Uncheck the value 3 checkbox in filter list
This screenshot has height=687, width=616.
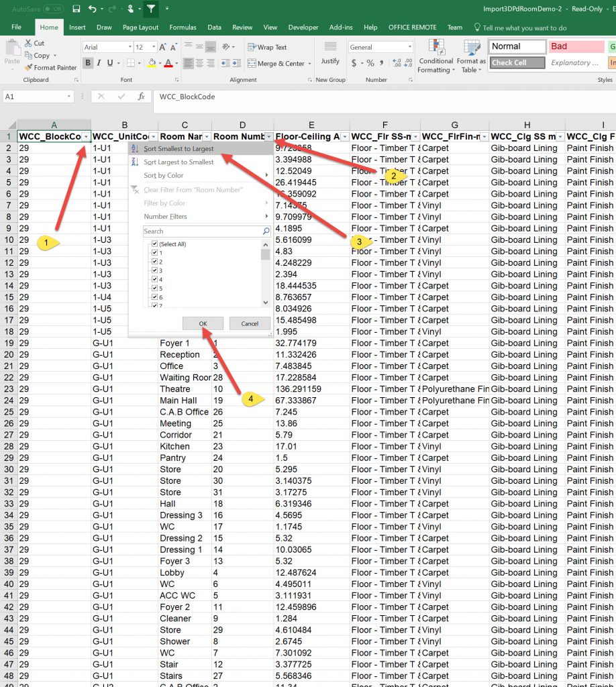[x=155, y=270]
